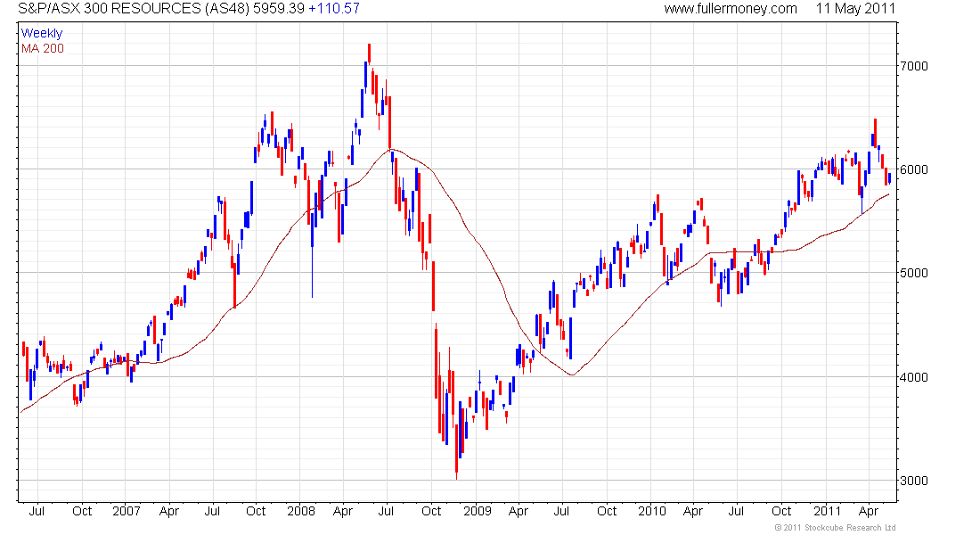Open the www.fullermoney.com link text

pyautogui.click(x=730, y=9)
